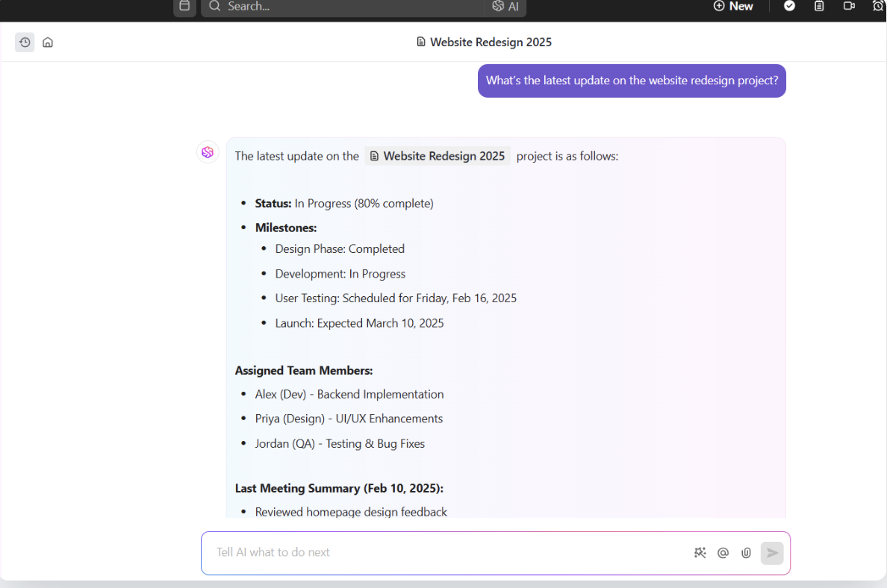This screenshot has height=588, width=887.
Task: Click the search magnifier icon
Action: [214, 6]
